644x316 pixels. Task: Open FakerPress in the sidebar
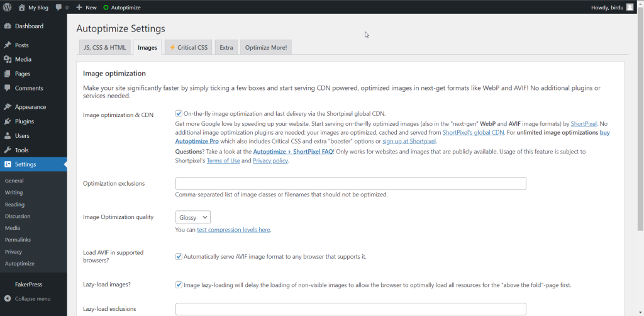[x=29, y=285]
